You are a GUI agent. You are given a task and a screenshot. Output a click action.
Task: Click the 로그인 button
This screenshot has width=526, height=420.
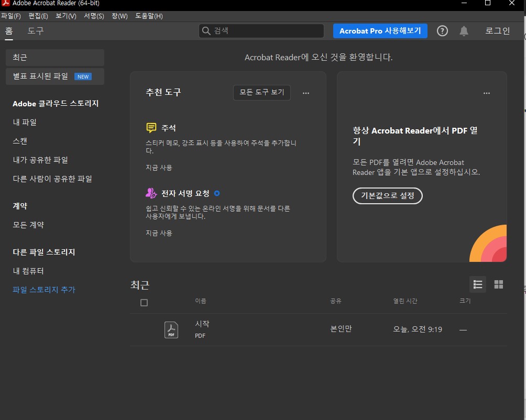tap(497, 31)
